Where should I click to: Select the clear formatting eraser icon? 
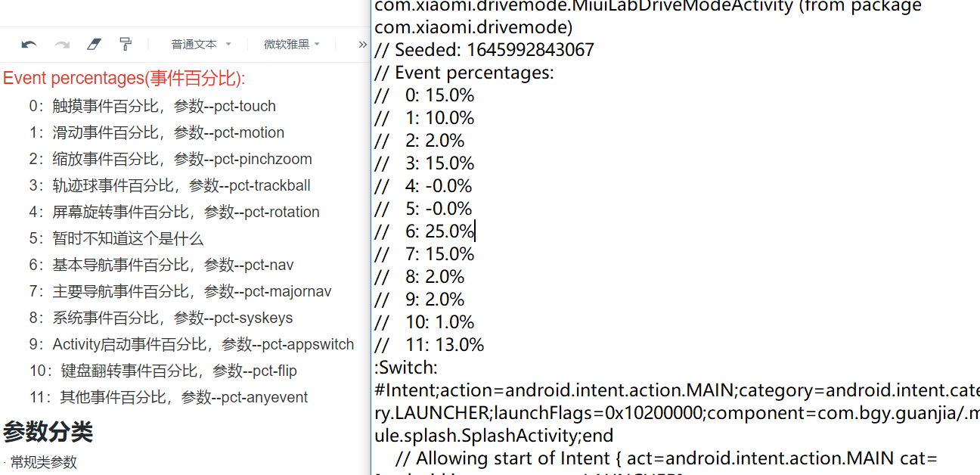coord(93,44)
